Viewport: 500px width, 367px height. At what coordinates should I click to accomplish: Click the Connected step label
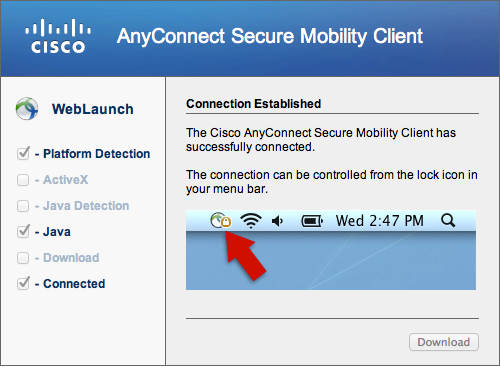(74, 284)
